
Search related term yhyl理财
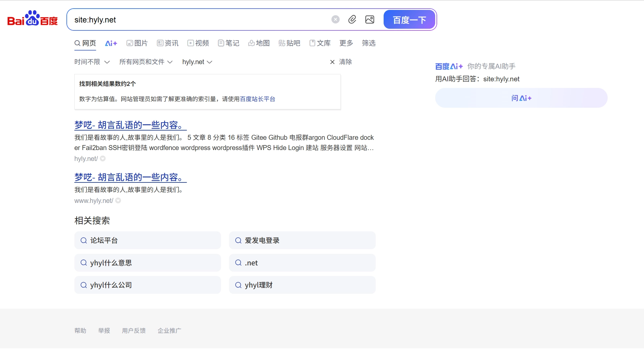(x=302, y=285)
